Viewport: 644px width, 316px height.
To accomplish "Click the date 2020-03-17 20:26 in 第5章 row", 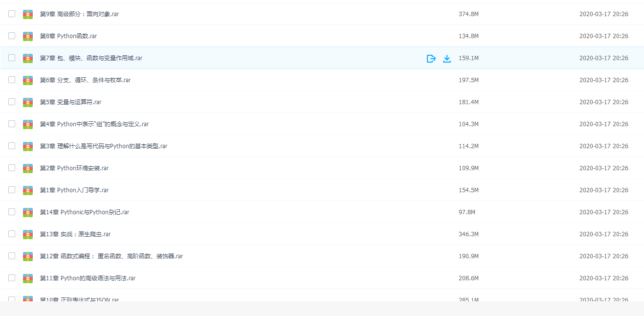I will 604,102.
